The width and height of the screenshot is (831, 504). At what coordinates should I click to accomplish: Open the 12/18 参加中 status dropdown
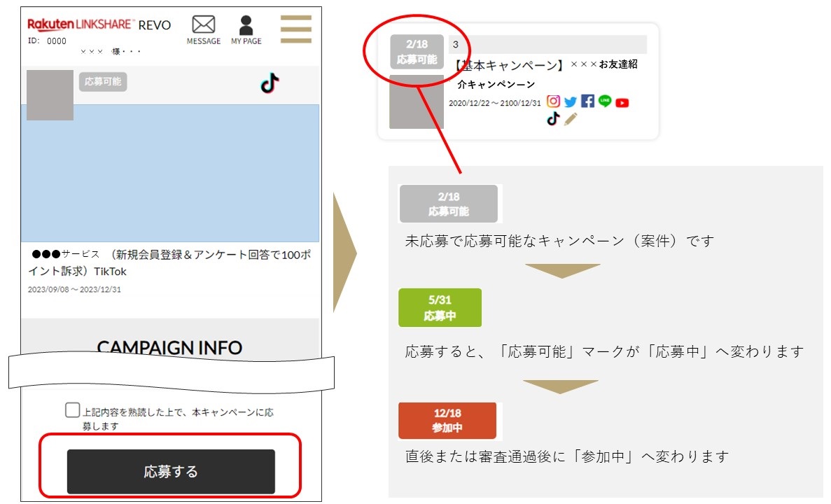coord(447,420)
